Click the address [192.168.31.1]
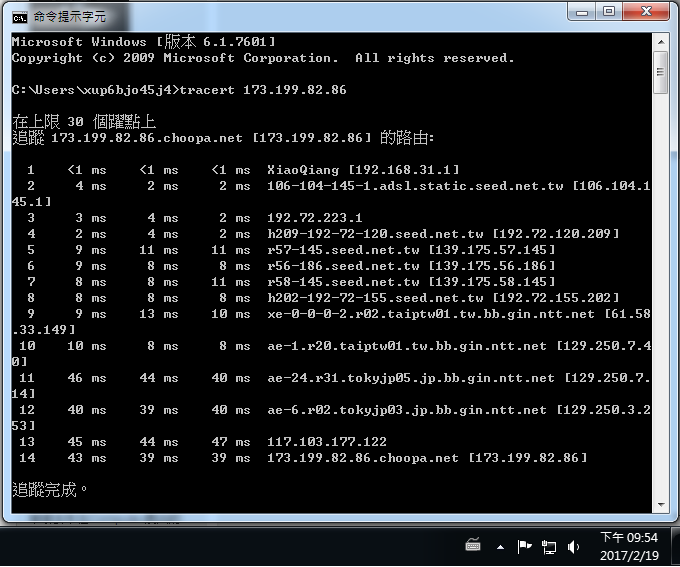680x567 pixels. coord(404,170)
